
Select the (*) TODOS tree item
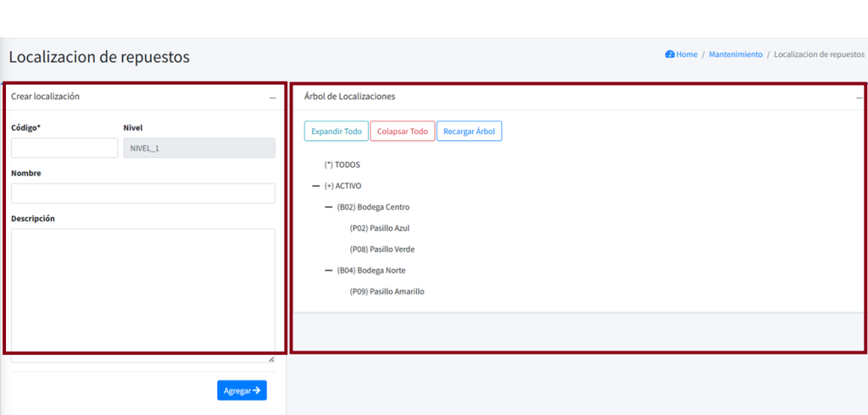pos(342,165)
